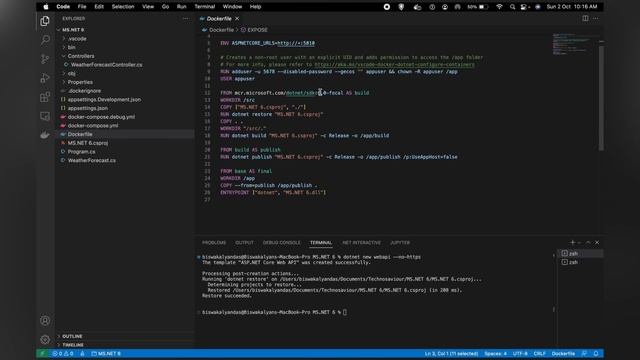Expand the bin folder
640x360 pixels.
tap(71, 47)
